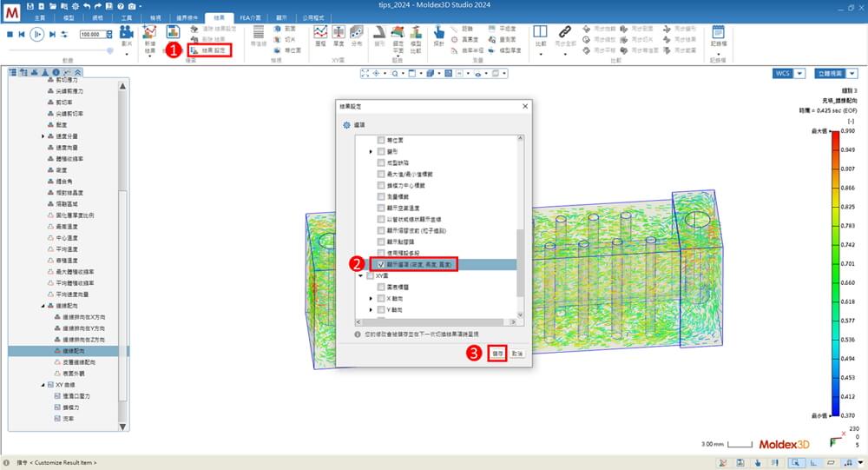
Task: Open the dropdown arrow below 比較
Action: (540, 55)
